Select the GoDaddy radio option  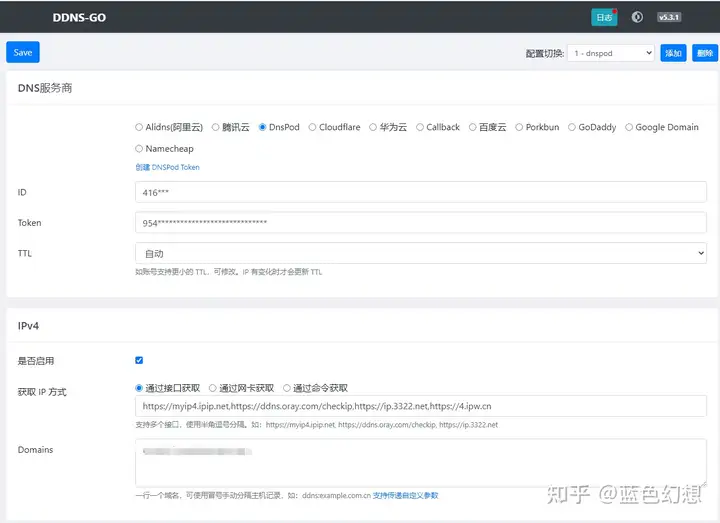coord(572,127)
